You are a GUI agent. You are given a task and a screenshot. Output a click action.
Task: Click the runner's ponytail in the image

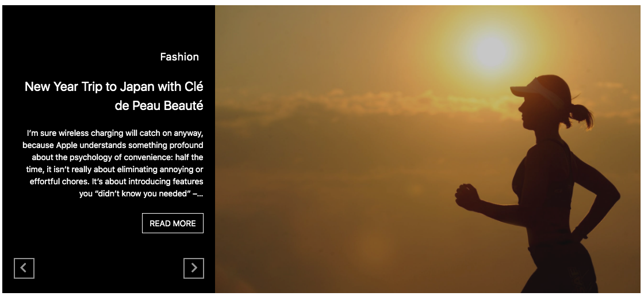pyautogui.click(x=582, y=115)
